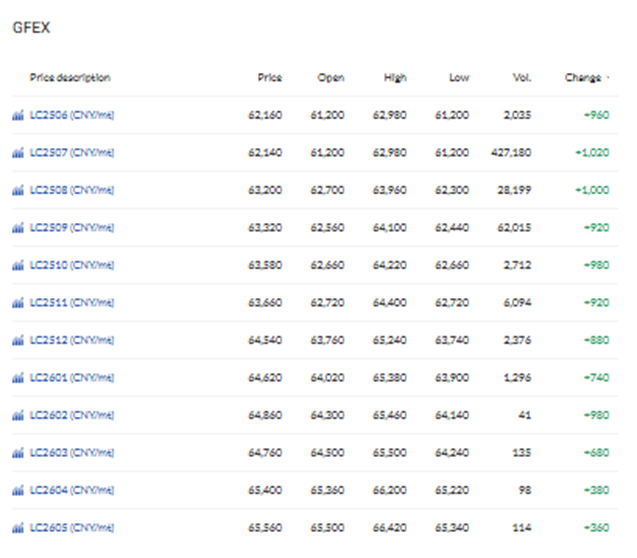Open the LC2508 (CNY/mt) contract link
637x558 pixels.
tap(72, 190)
